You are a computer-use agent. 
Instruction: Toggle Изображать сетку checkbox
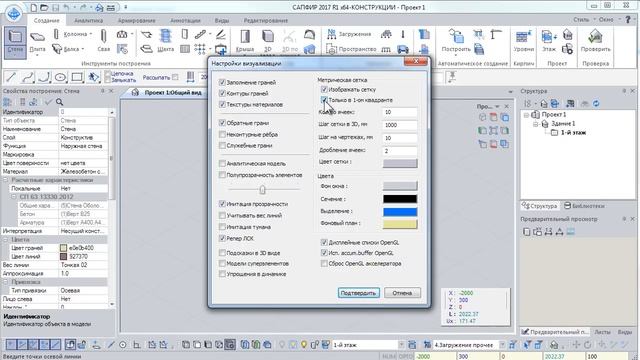[324, 89]
